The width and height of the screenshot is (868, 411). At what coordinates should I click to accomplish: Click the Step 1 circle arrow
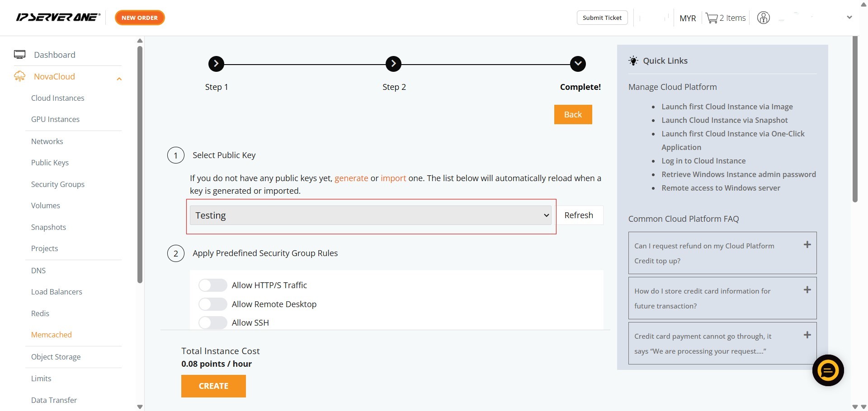coord(216,64)
